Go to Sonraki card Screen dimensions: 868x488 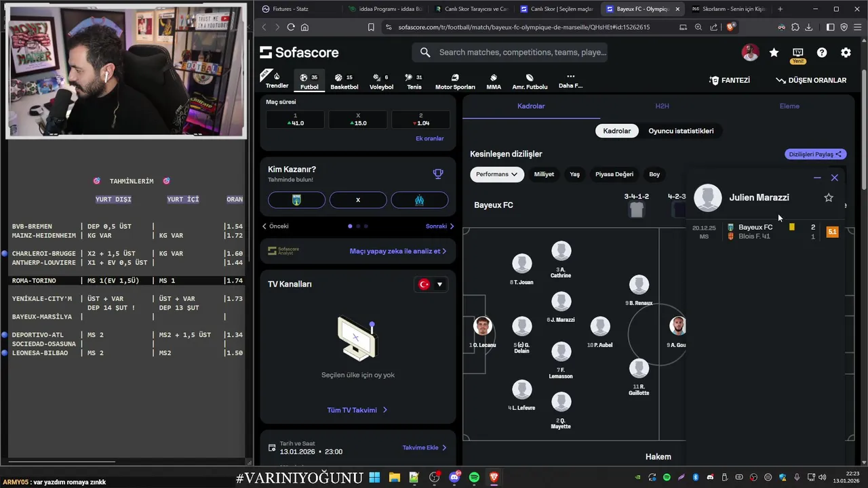pyautogui.click(x=440, y=226)
